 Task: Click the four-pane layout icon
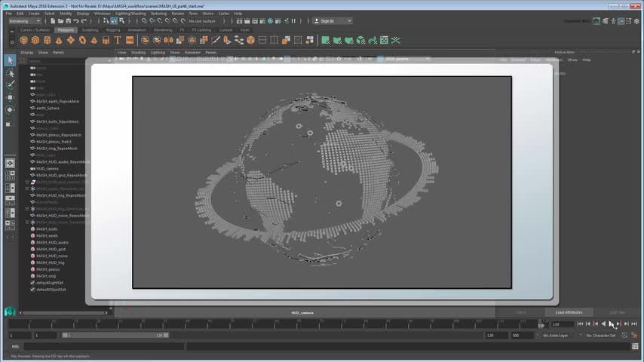10,176
